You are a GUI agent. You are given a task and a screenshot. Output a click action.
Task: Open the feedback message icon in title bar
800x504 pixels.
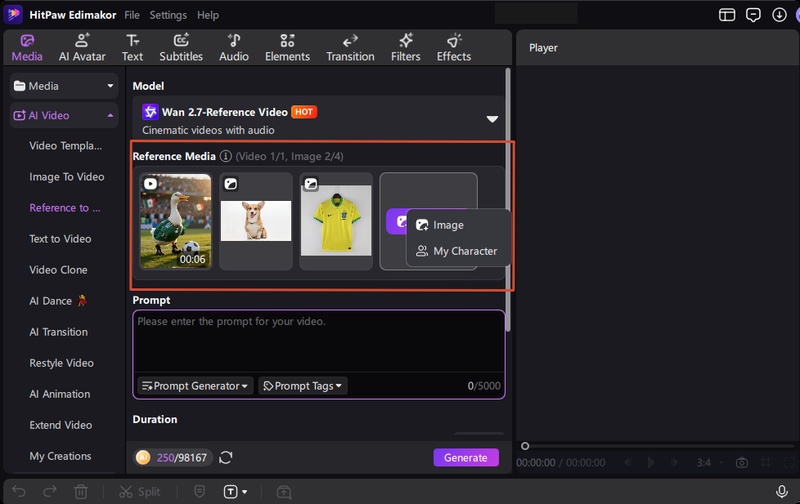tap(753, 15)
